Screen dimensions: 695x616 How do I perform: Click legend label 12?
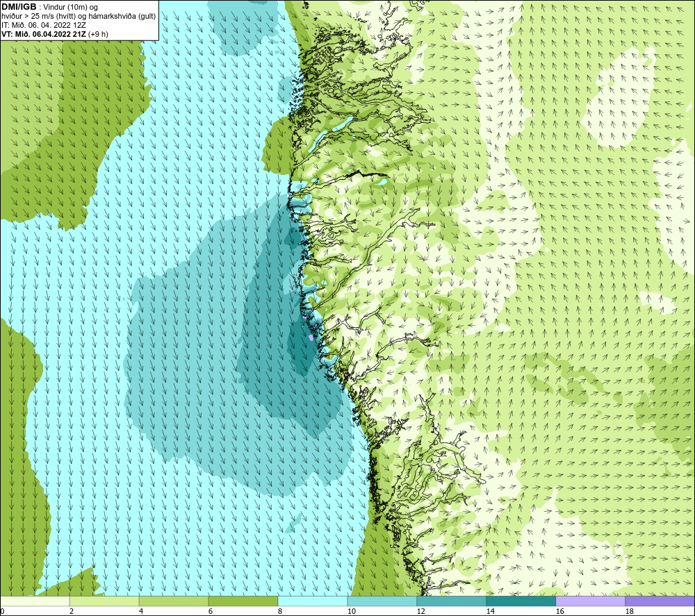[420, 612]
